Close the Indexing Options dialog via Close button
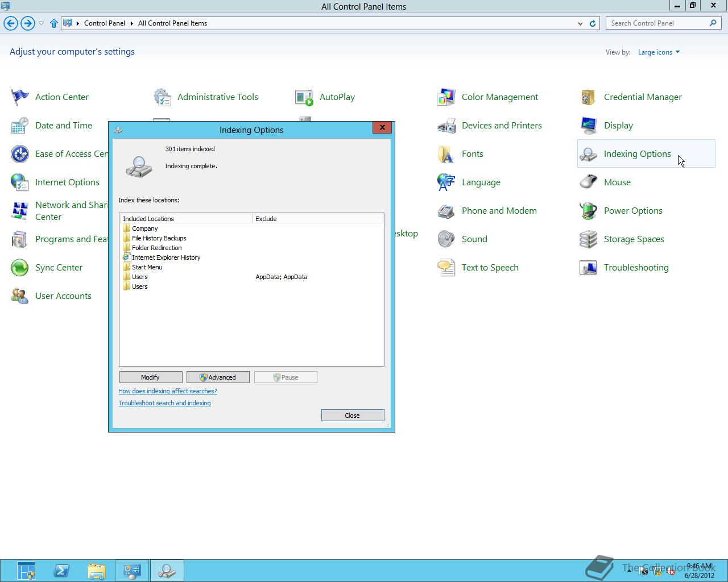 [353, 415]
